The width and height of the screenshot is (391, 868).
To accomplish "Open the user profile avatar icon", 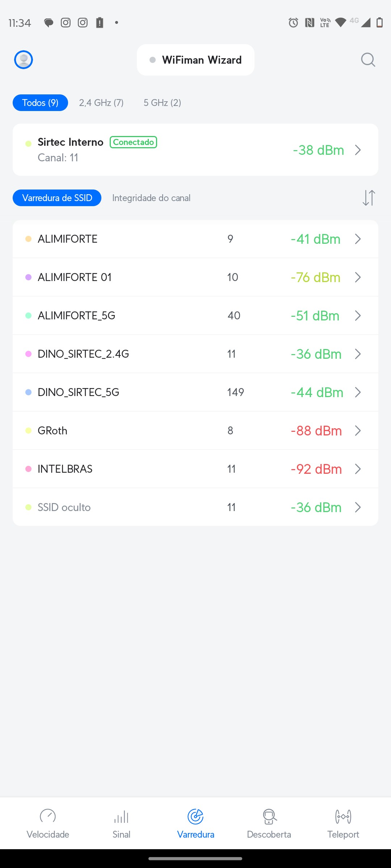I will coord(24,60).
